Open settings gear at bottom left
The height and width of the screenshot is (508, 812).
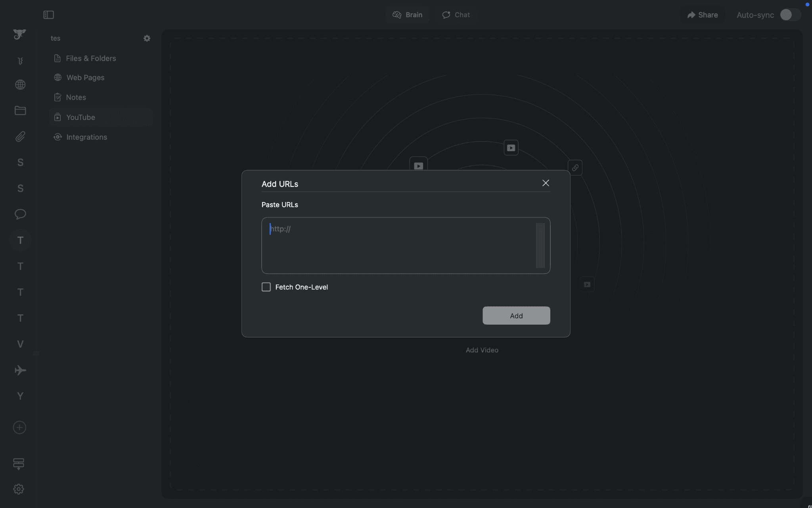pos(19,489)
